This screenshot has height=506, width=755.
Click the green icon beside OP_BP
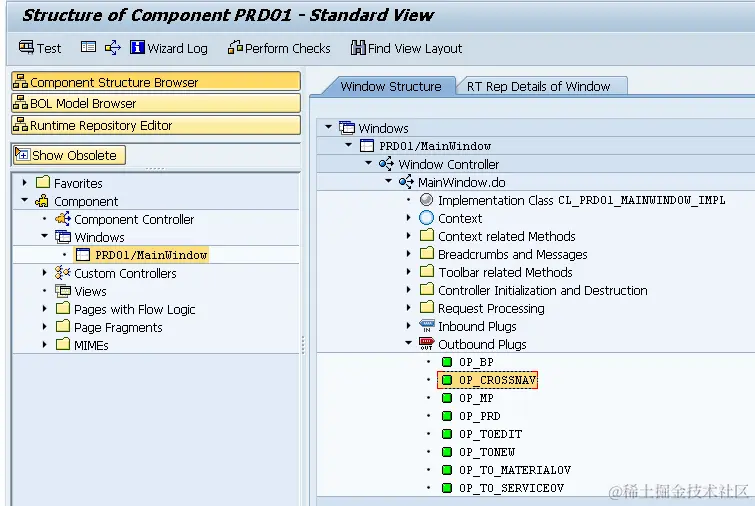point(447,362)
